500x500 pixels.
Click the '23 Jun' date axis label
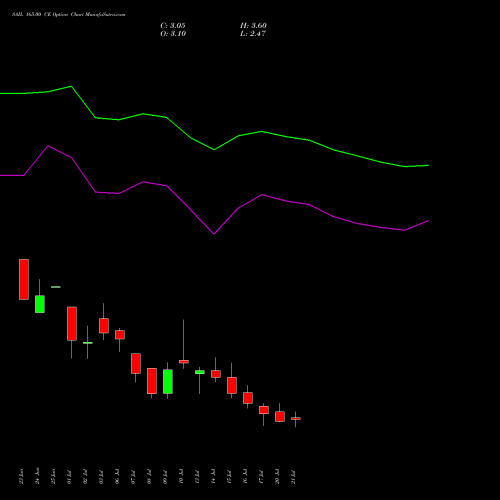(x=22, y=477)
